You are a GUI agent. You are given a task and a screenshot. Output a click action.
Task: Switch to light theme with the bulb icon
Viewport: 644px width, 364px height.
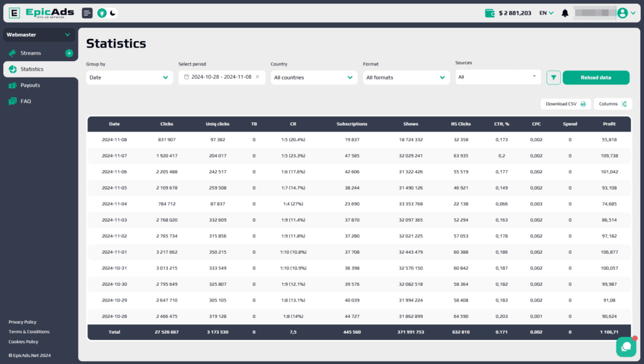102,13
